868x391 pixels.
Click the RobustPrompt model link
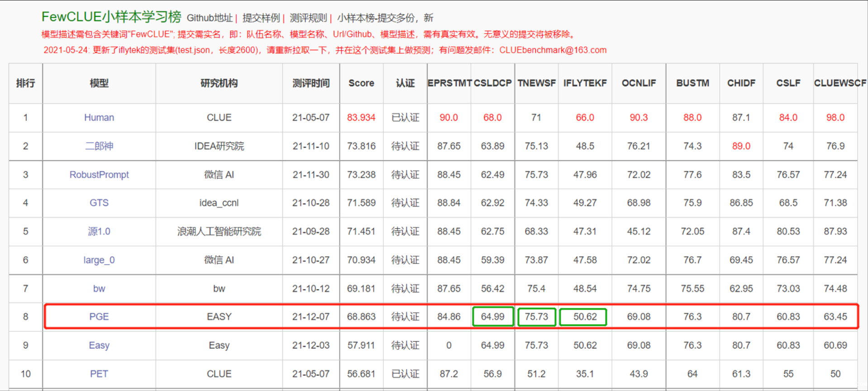[99, 174]
